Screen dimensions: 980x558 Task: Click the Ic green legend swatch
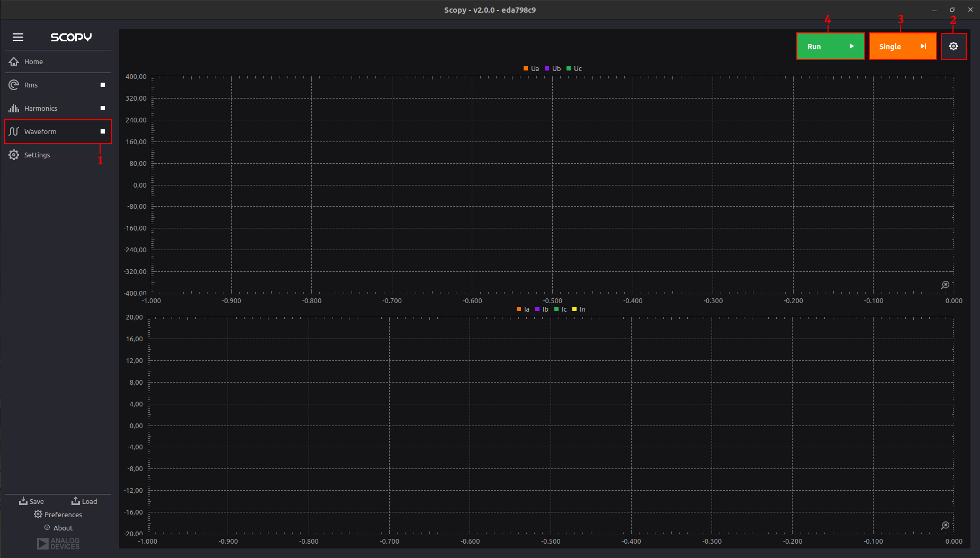(x=556, y=309)
